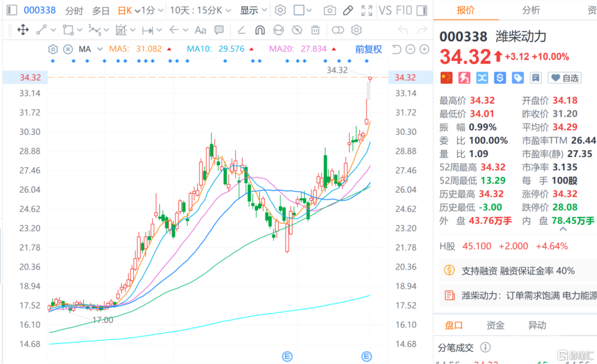Viewport: 597px width, 364px height.
Task: Open chart settings gear in top toolbar
Action: (x=280, y=11)
